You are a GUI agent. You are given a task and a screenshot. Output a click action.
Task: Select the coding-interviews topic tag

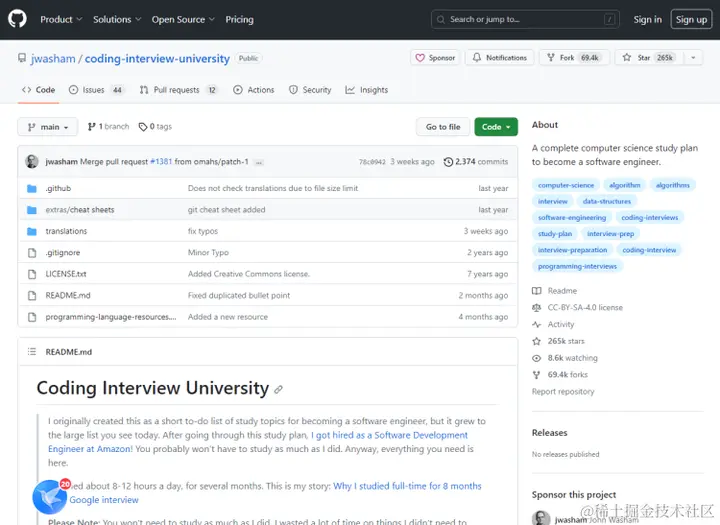(x=650, y=218)
